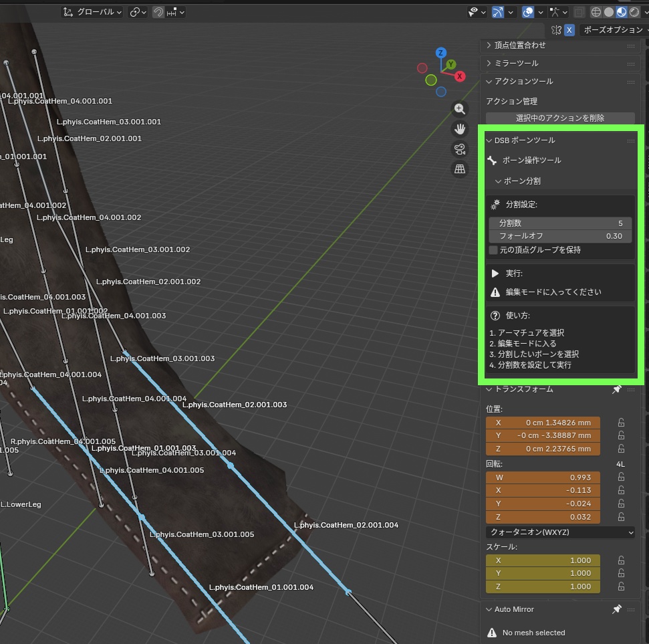This screenshot has height=644, width=649.
Task: Enable the 元の頂点グループを保持 checkbox
Action: [492, 249]
